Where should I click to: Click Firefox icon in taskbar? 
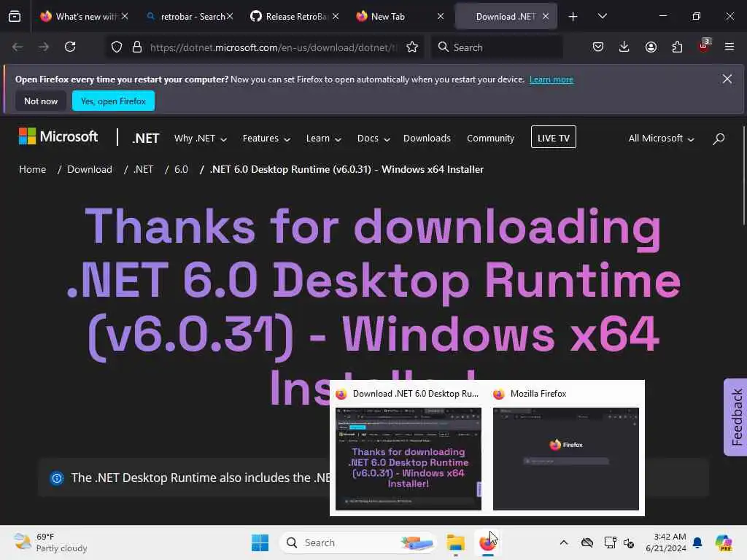click(x=487, y=542)
